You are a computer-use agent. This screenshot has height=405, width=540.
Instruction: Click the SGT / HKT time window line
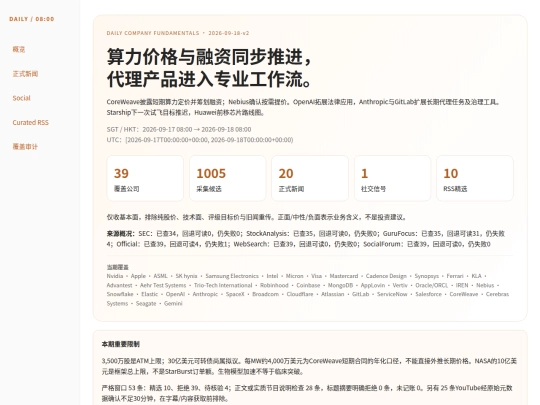(179, 129)
